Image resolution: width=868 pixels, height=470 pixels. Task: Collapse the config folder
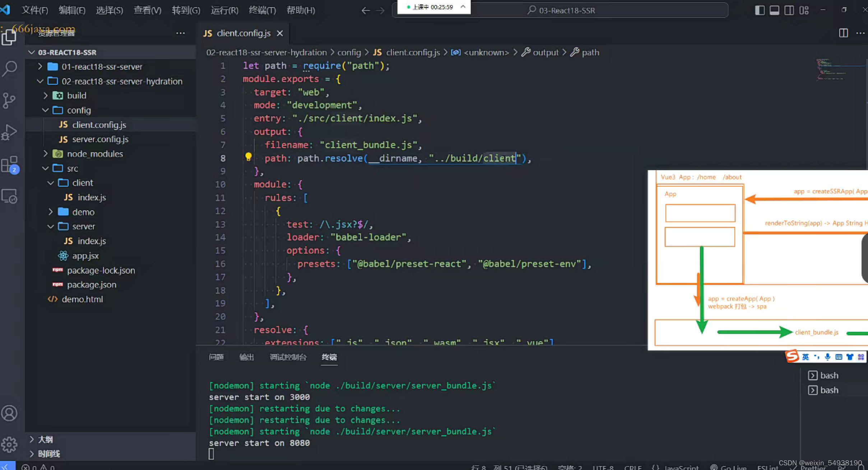(x=79, y=110)
